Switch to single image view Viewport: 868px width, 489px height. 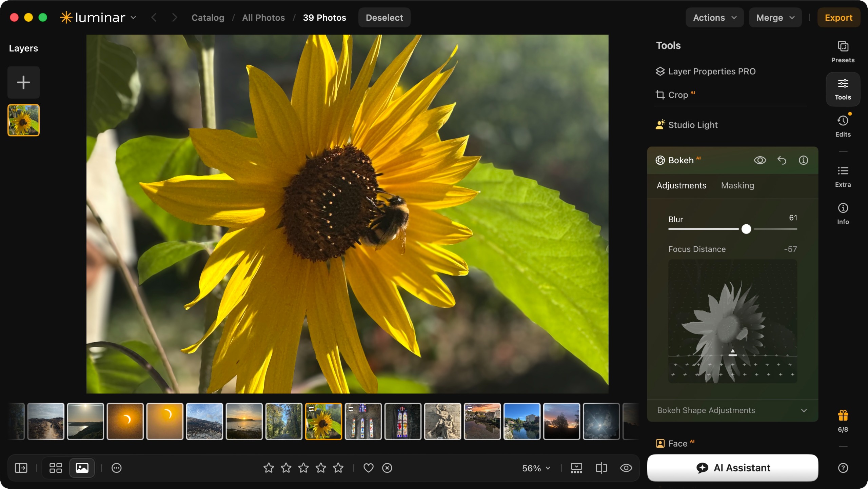[x=82, y=468]
